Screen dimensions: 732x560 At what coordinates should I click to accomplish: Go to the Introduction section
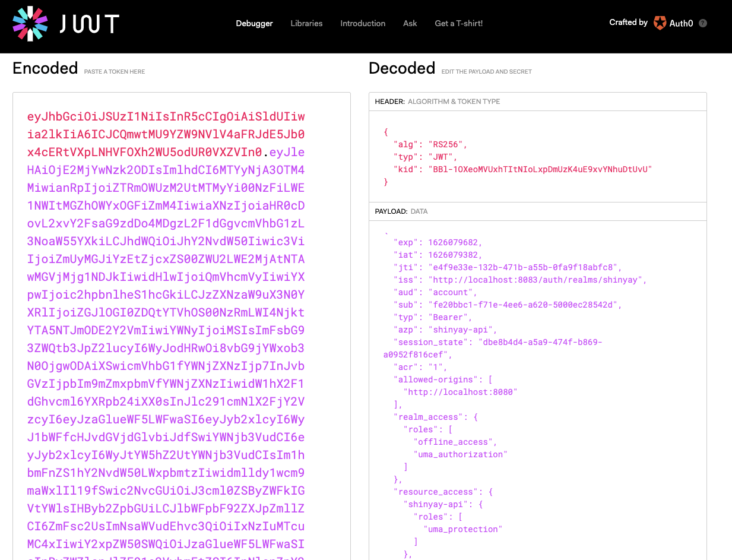pyautogui.click(x=363, y=24)
